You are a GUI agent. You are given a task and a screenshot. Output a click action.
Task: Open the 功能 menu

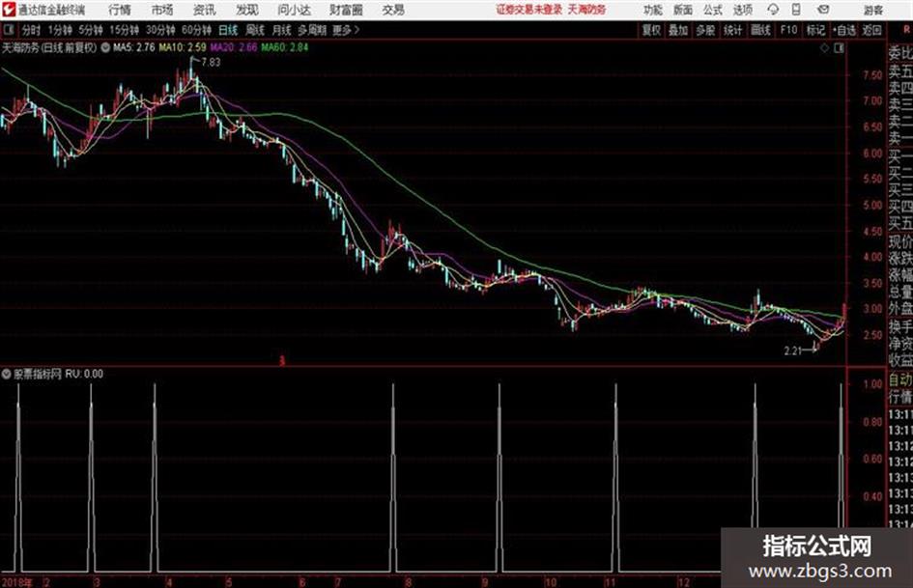pos(653,10)
